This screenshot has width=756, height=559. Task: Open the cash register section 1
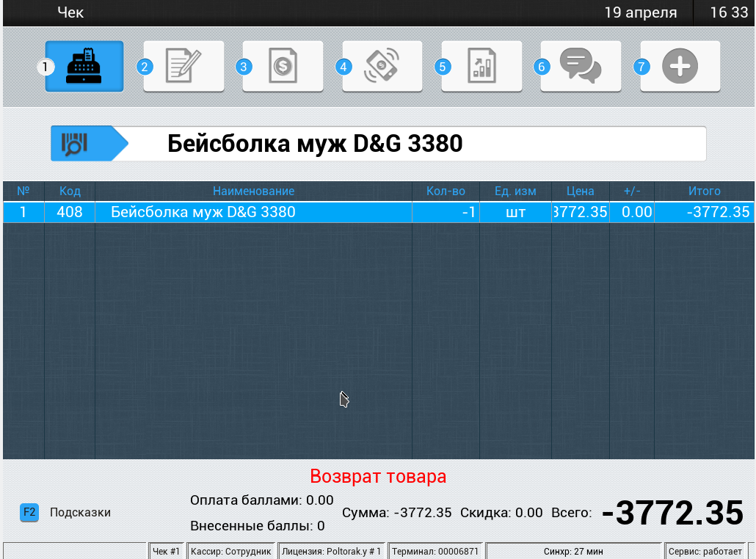[84, 66]
